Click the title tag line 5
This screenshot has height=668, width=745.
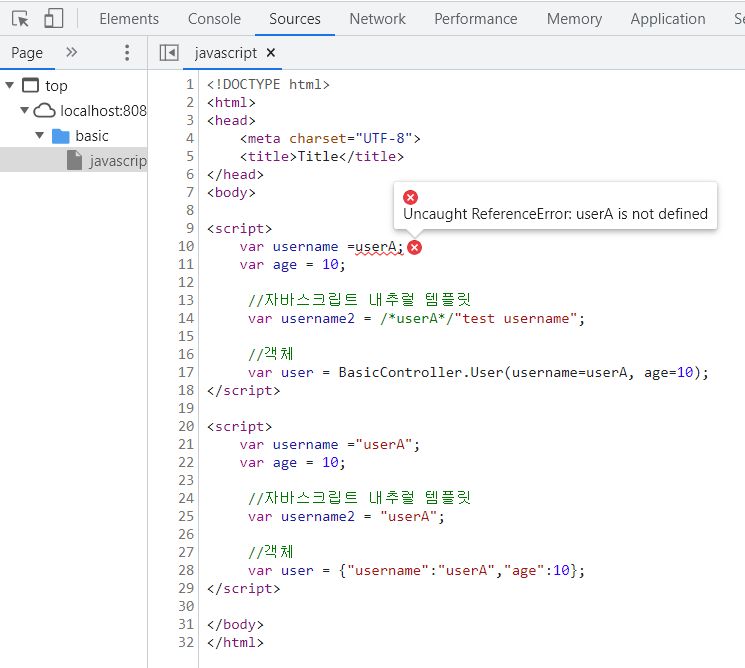click(x=322, y=157)
